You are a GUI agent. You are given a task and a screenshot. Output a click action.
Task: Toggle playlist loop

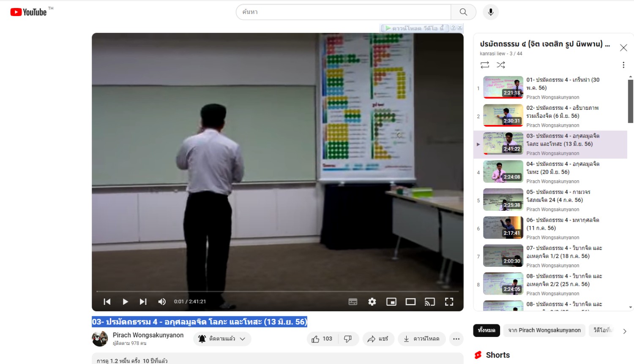[485, 65]
